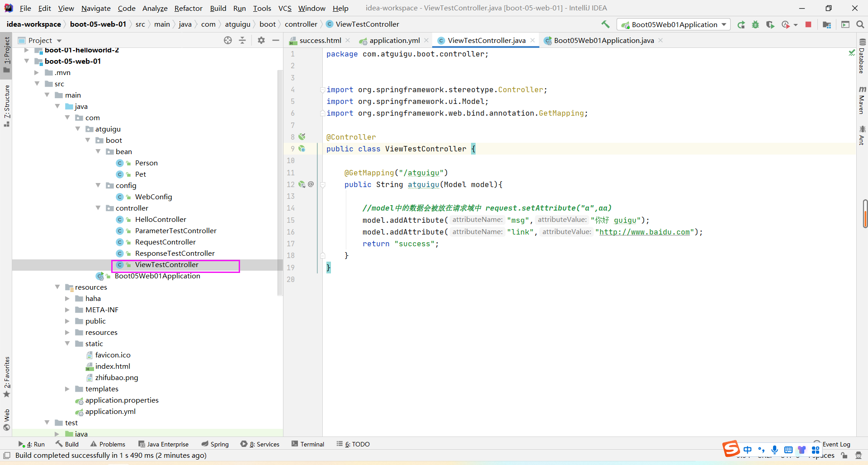Toggle the Favorites tool window

pyautogui.click(x=7, y=375)
